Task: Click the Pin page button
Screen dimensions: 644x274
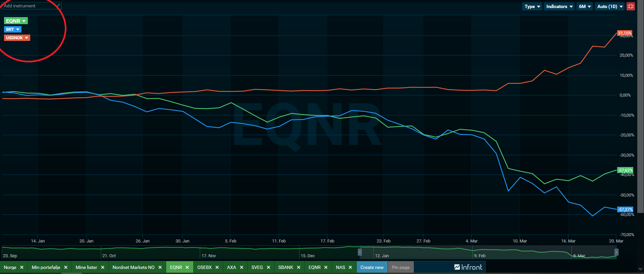Action: 401,267
